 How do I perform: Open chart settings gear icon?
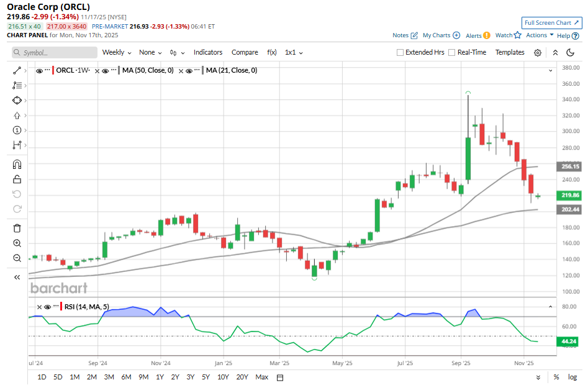(x=538, y=53)
